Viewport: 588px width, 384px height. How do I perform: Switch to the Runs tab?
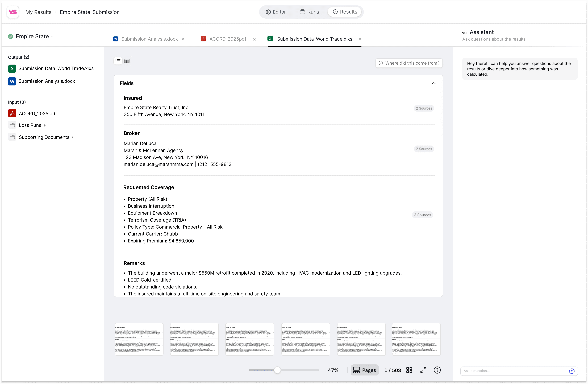(309, 12)
